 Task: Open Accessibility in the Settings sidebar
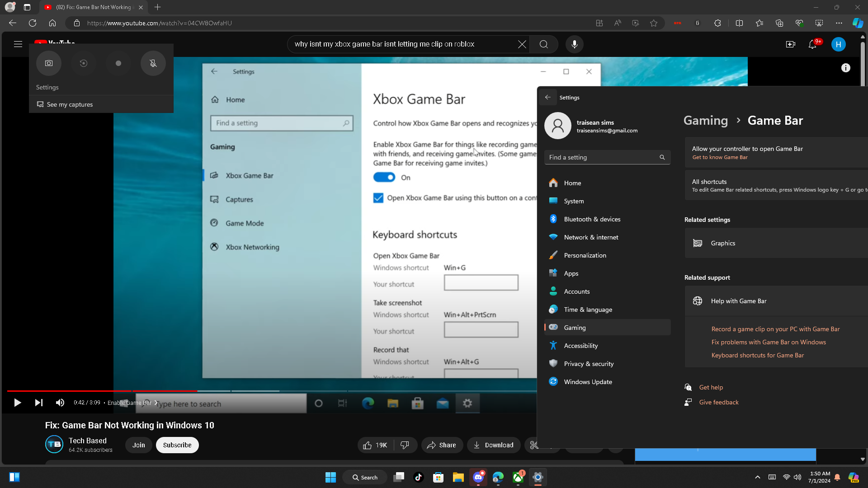(607, 346)
